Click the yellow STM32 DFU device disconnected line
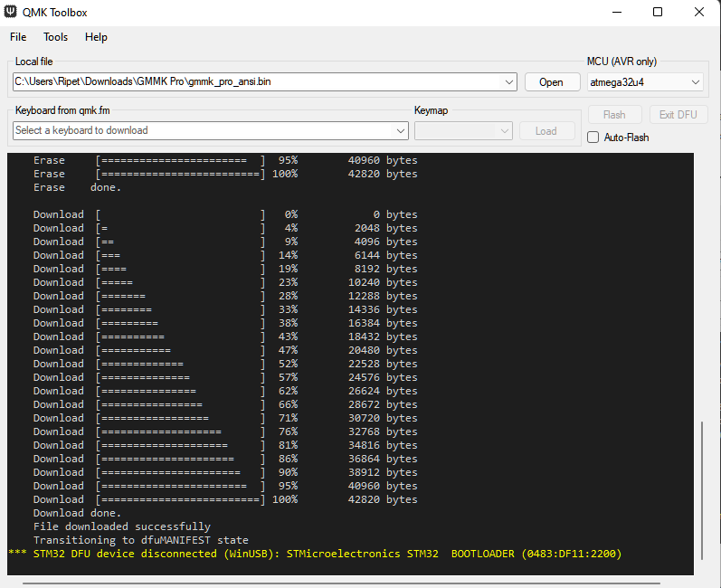This screenshot has height=588, width=721. (x=315, y=554)
